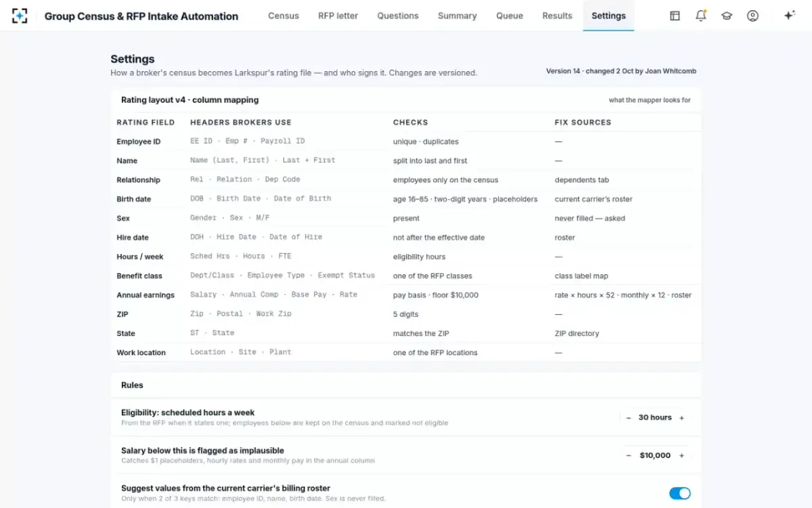Click the Birth date rating field
This screenshot has height=508, width=812.
click(134, 199)
